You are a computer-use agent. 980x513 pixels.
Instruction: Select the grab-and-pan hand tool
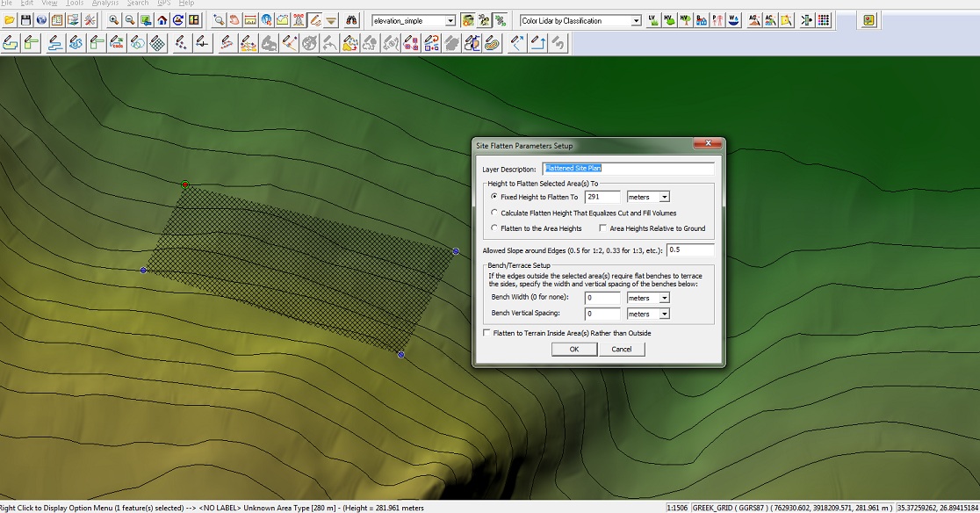click(234, 20)
